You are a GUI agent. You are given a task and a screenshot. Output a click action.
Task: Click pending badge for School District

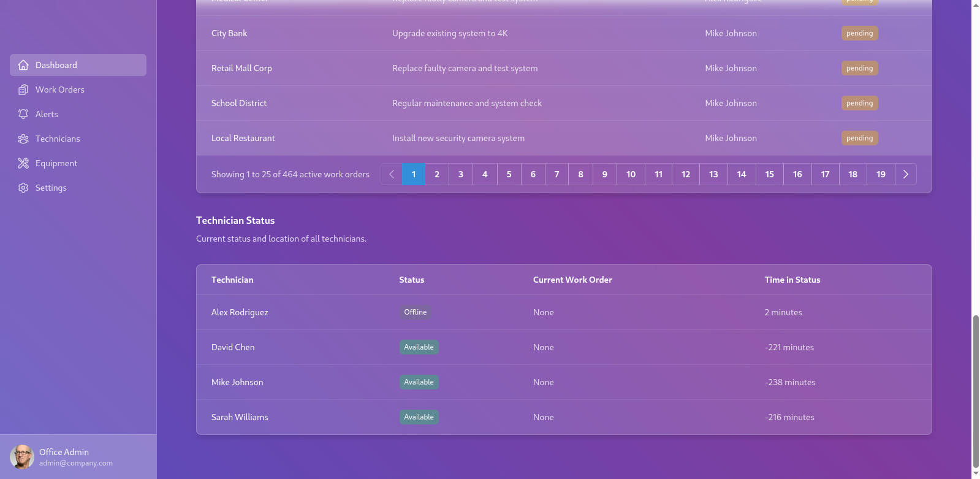859,103
